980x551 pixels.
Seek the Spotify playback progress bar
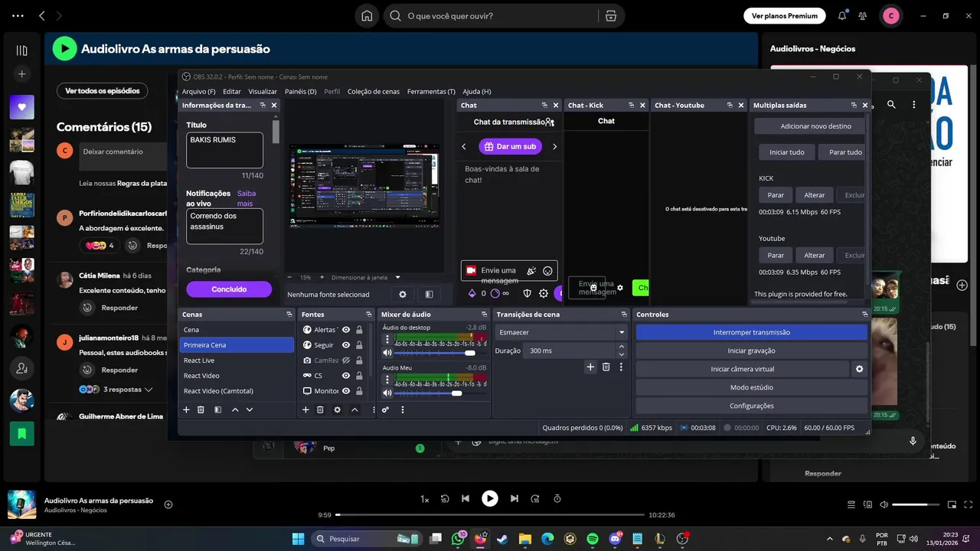[490, 515]
